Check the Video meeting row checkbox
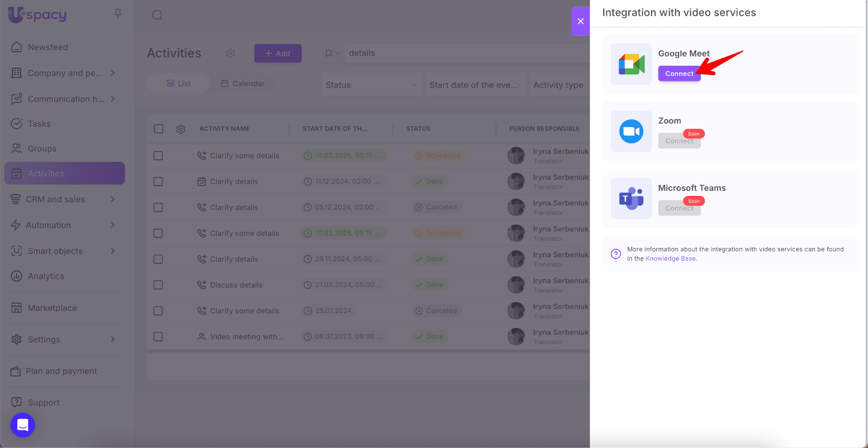This screenshot has height=448, width=868. (158, 337)
